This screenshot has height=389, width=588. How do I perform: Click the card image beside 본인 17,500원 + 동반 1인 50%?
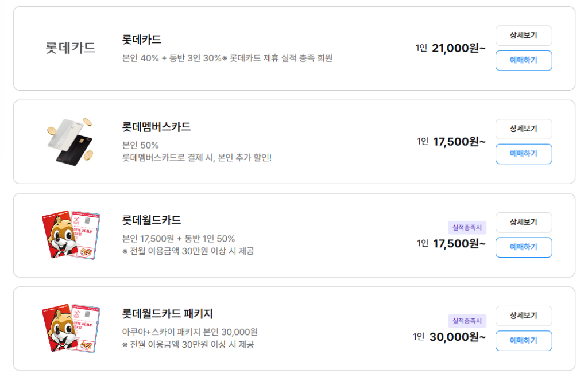point(71,234)
